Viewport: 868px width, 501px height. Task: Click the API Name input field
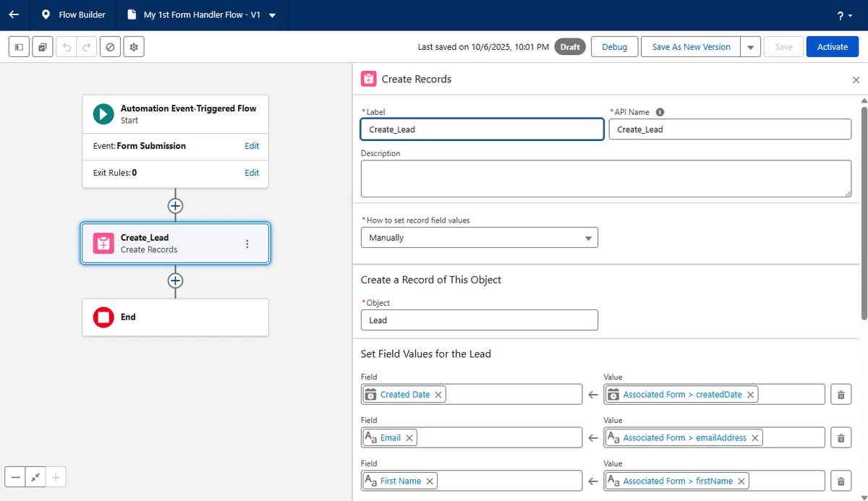pyautogui.click(x=730, y=129)
